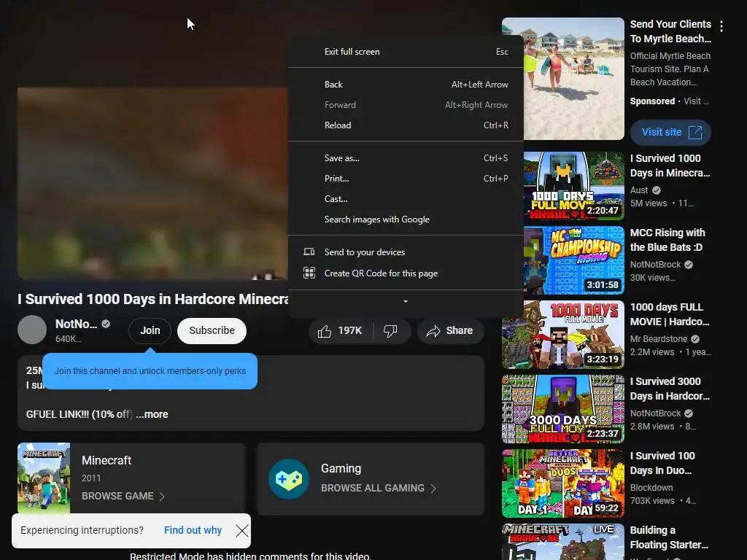This screenshot has width=747, height=560.
Task: Click title 'MCC Rising with the Blue Bats :D'
Action: pyautogui.click(x=667, y=240)
